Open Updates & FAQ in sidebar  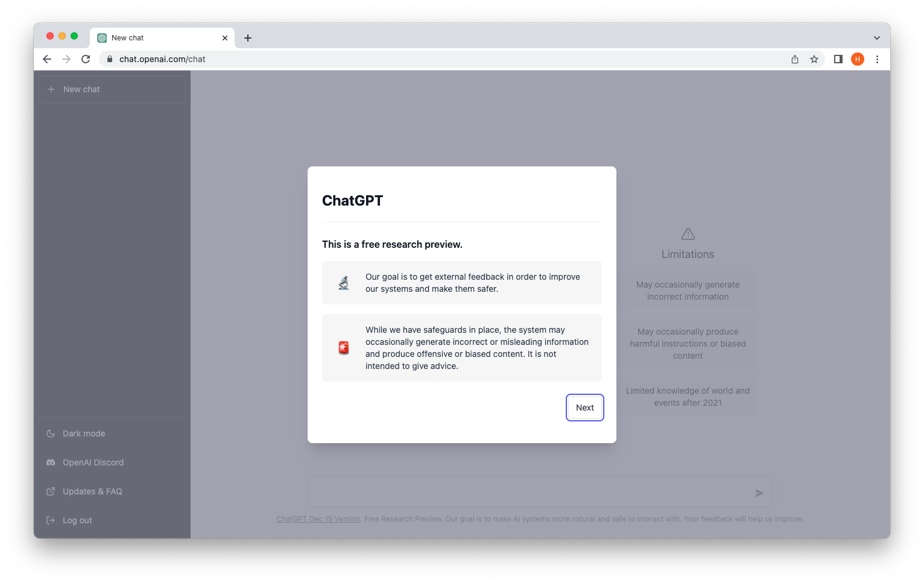point(112,491)
